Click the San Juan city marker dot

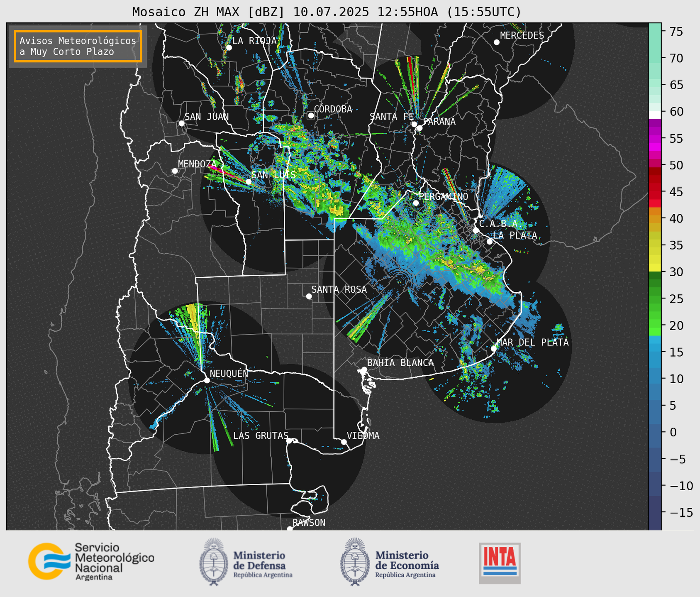click(x=181, y=123)
